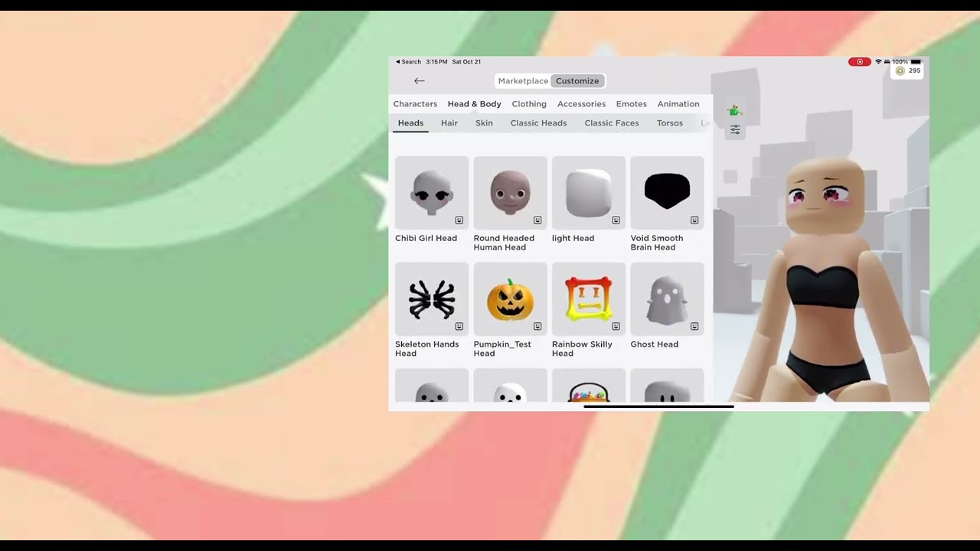Click badge icon on Ghost Head
The width and height of the screenshot is (980, 551).
[694, 326]
